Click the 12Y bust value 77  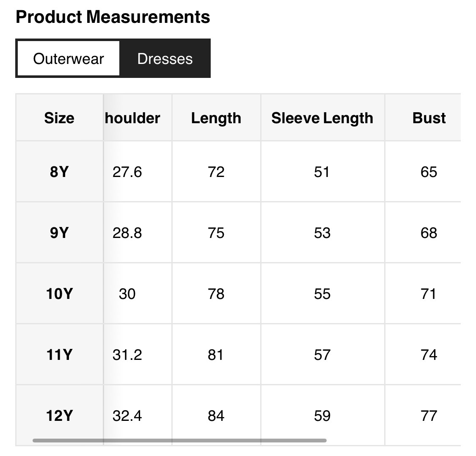[x=429, y=416]
